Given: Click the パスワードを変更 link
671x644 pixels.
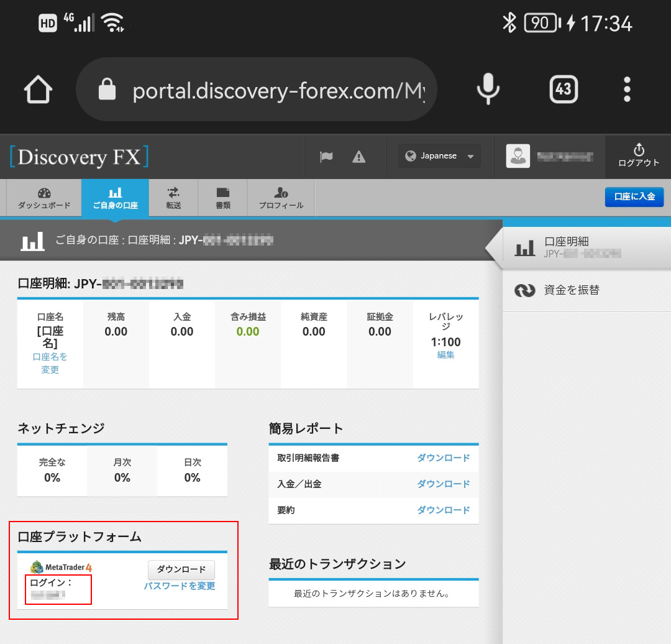Looking at the screenshot, I should pyautogui.click(x=180, y=586).
